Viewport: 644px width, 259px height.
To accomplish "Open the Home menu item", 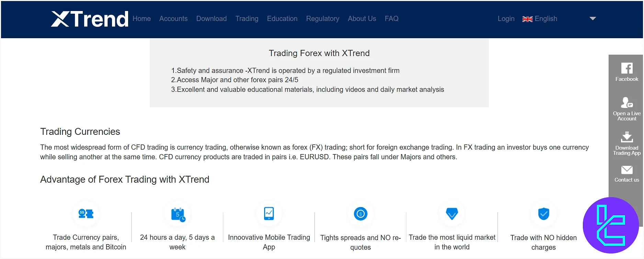I will click(x=142, y=19).
